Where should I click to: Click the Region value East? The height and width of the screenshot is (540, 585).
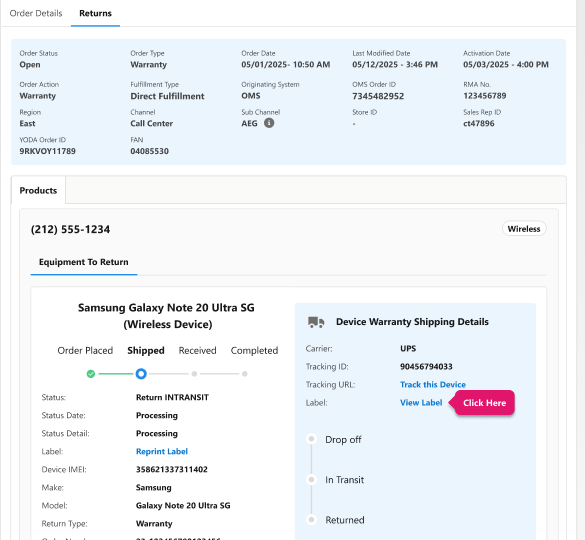[x=27, y=124]
